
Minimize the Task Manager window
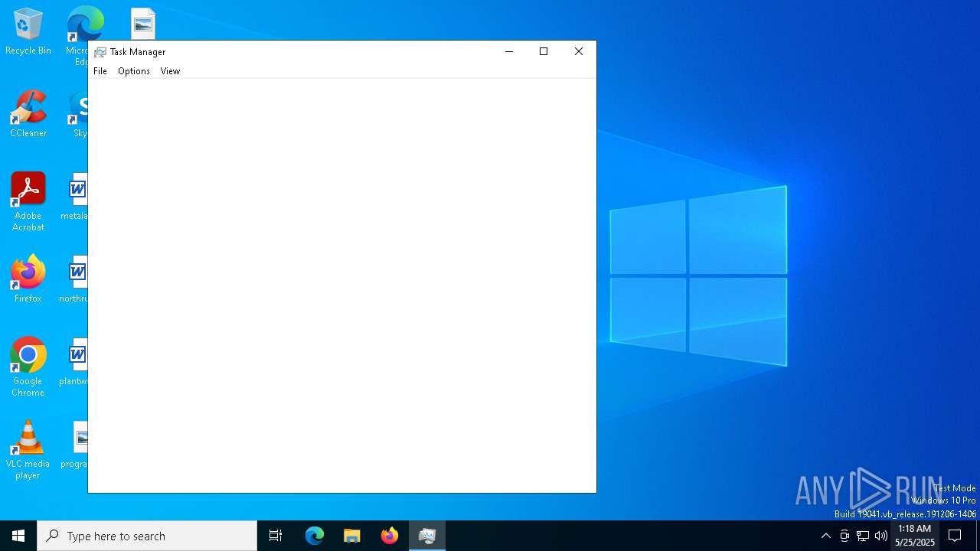click(x=509, y=52)
